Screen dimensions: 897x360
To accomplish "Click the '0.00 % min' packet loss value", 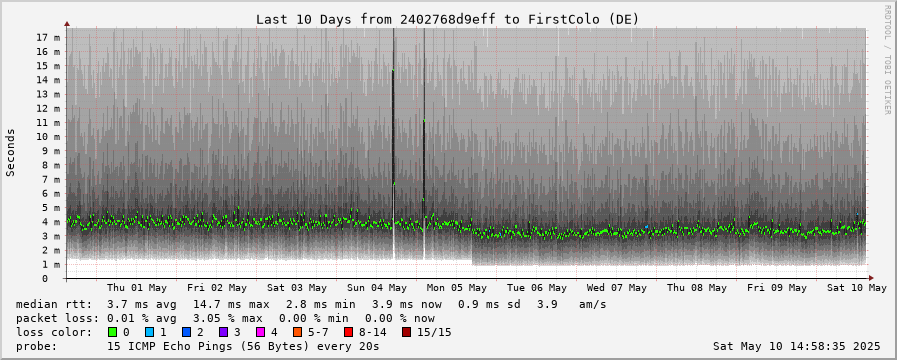I will click(x=313, y=318).
